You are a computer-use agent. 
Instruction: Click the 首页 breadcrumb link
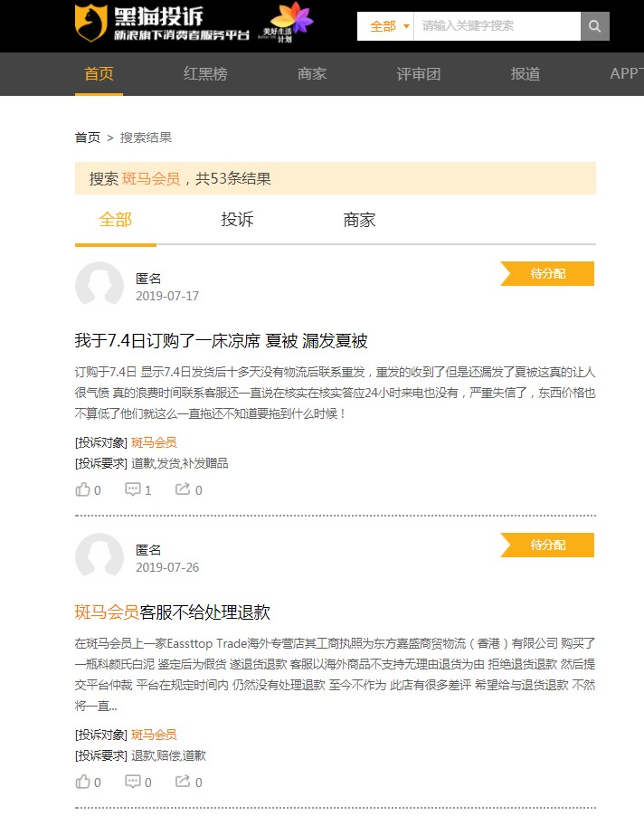pyautogui.click(x=87, y=138)
